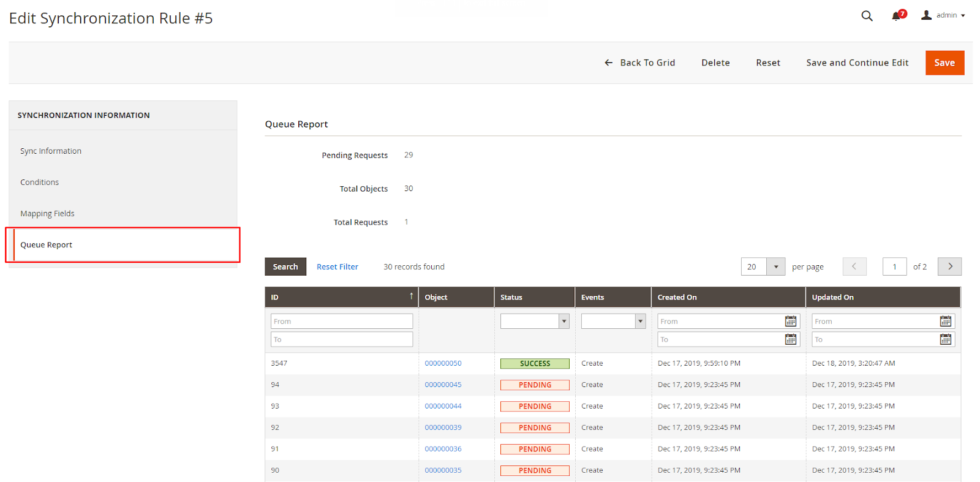Expand the per page count dropdown
Viewport: 980px width, 482px height.
[775, 266]
